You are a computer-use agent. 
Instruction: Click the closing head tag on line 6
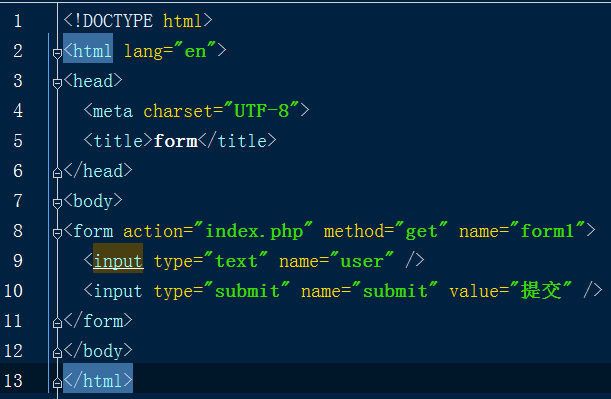[x=98, y=171]
